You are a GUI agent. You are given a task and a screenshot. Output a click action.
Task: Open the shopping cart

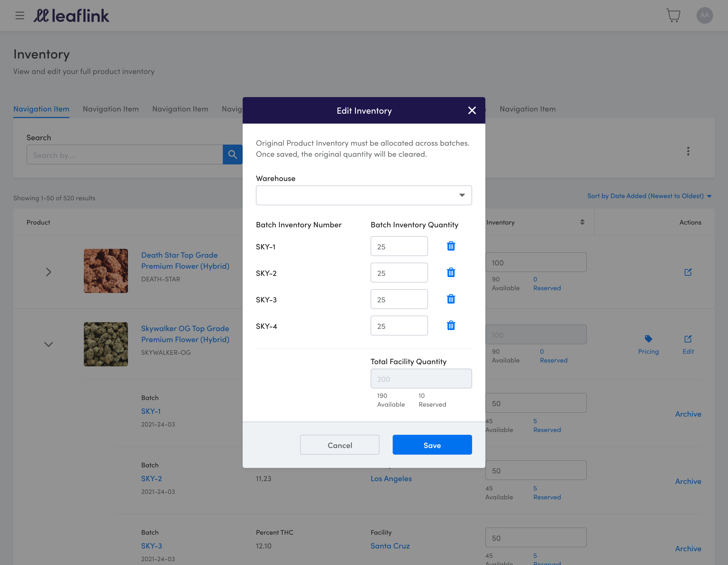(673, 15)
